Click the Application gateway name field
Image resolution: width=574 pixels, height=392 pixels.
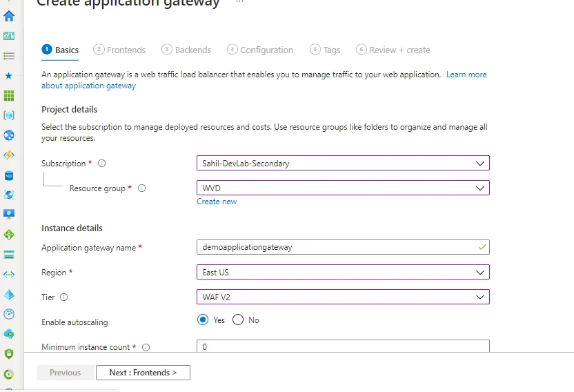coord(338,248)
